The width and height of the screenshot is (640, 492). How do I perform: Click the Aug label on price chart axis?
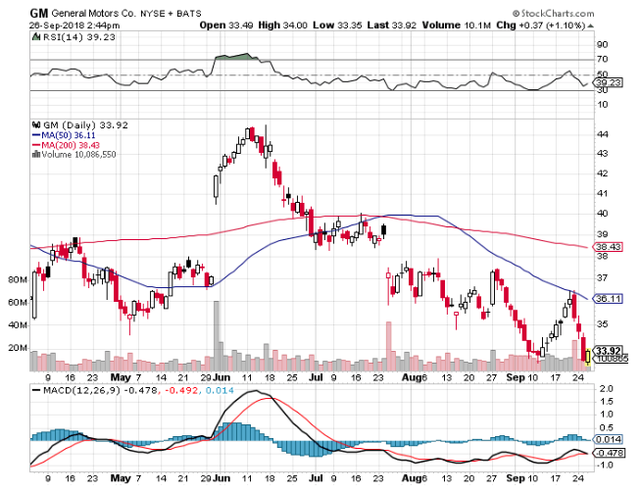(x=411, y=377)
